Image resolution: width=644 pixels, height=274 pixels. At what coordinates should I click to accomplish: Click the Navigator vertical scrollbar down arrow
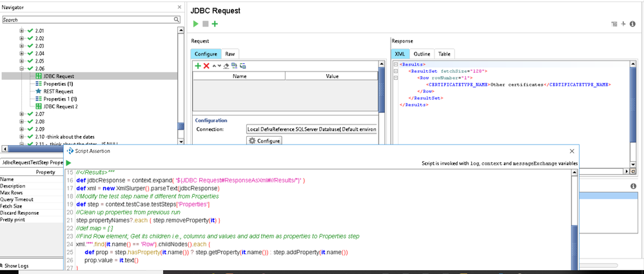(x=181, y=141)
